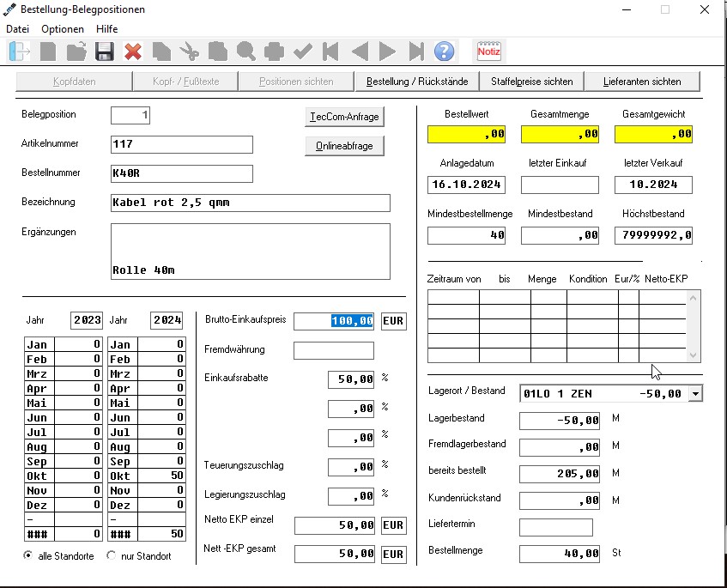The height and width of the screenshot is (588, 727).
Task: Click the yellow Gesamtmenge field
Action: pos(560,134)
